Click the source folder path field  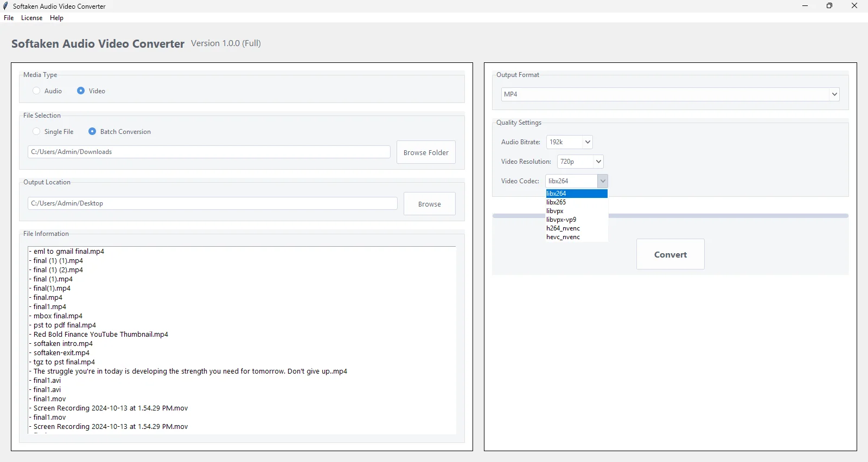[209, 152]
